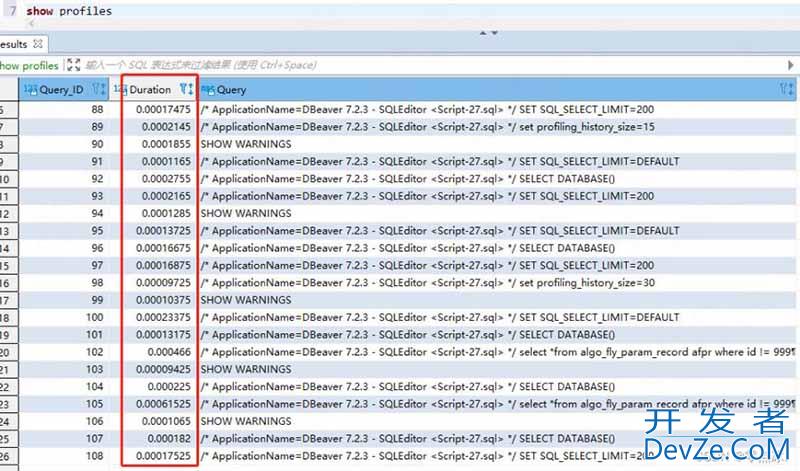
Task: Select Duration cell 0.00016875
Action: pos(154,265)
